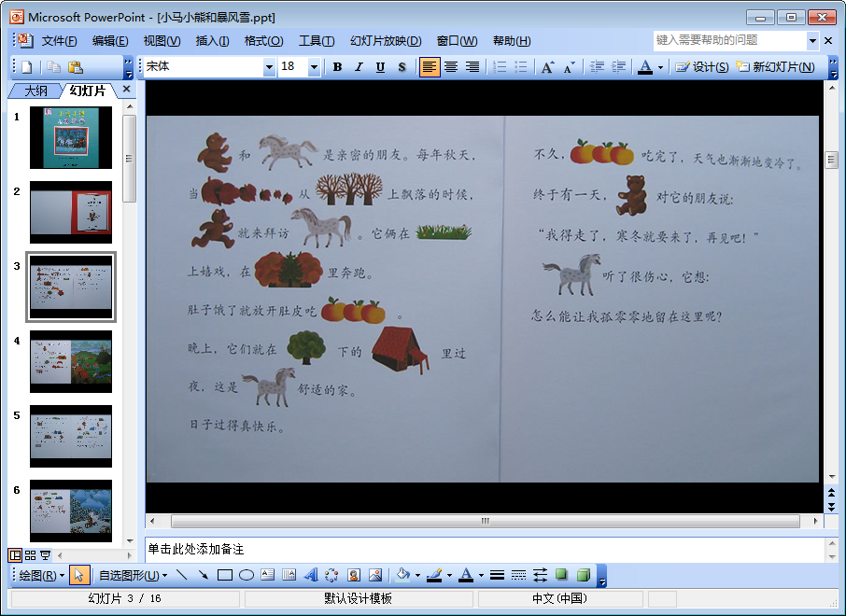The height and width of the screenshot is (616, 846).
Task: Decrease indent level
Action: tap(597, 67)
